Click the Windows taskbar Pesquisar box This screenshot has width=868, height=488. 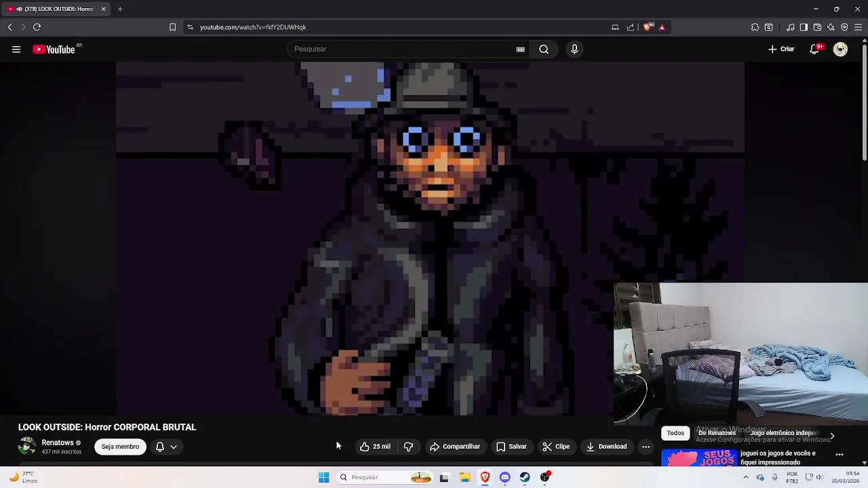tap(384, 477)
